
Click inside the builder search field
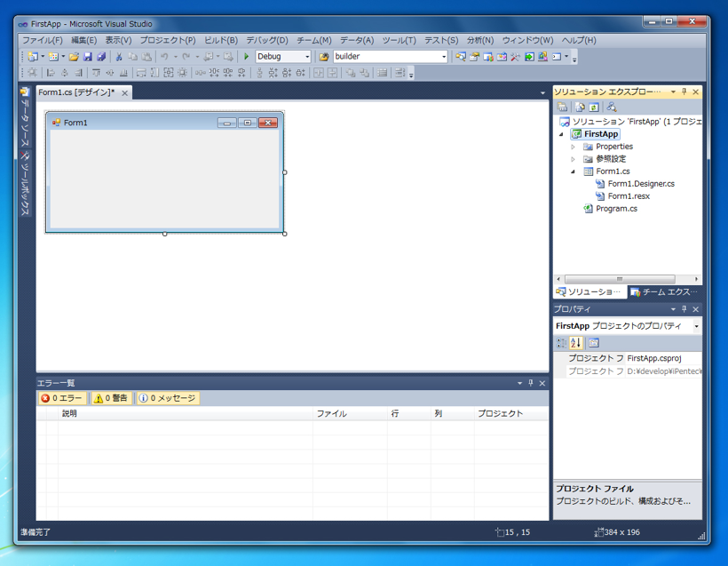tap(382, 56)
